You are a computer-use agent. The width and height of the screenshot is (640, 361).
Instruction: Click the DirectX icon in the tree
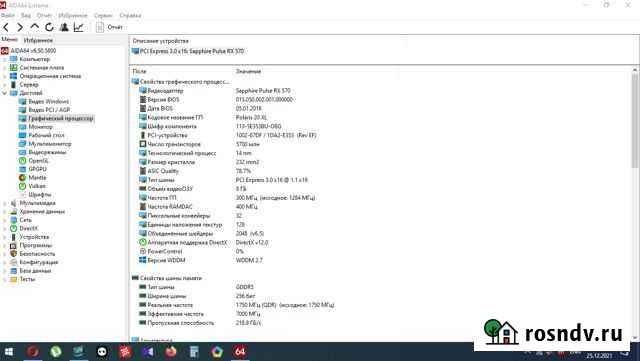[13, 228]
